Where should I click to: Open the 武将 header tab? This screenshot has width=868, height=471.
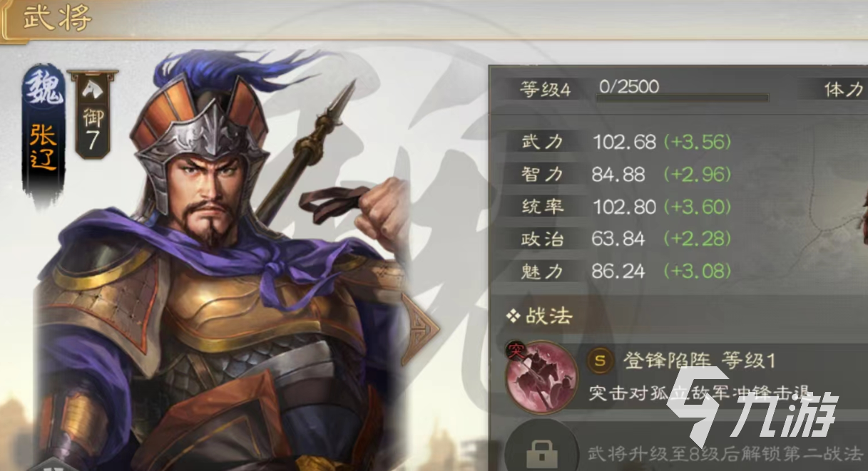click(57, 18)
